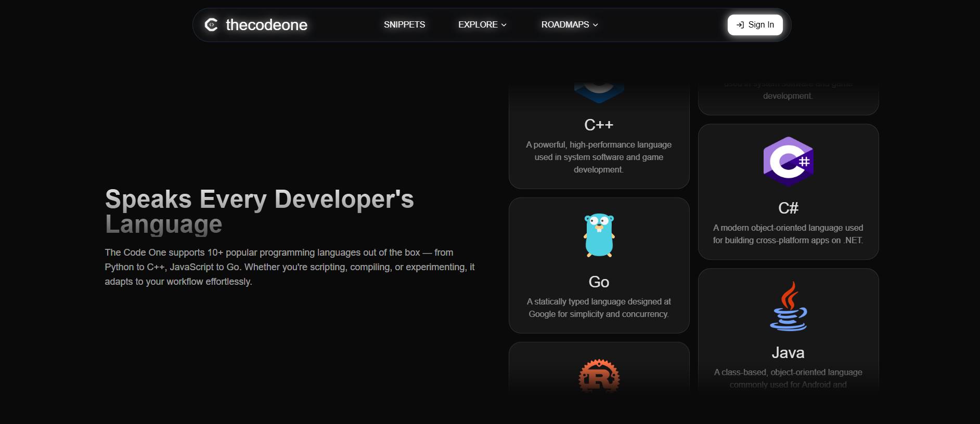Click the purple C# hexagon logo
980x424 pixels.
[788, 162]
